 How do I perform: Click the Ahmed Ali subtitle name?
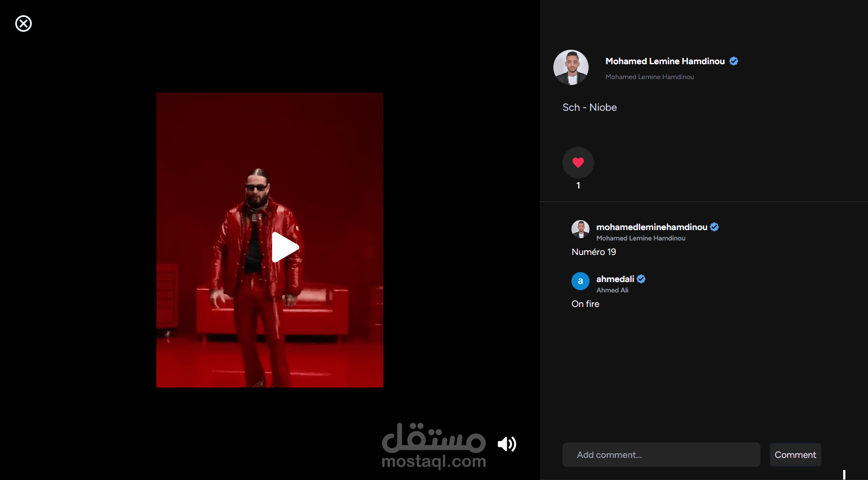[612, 290]
